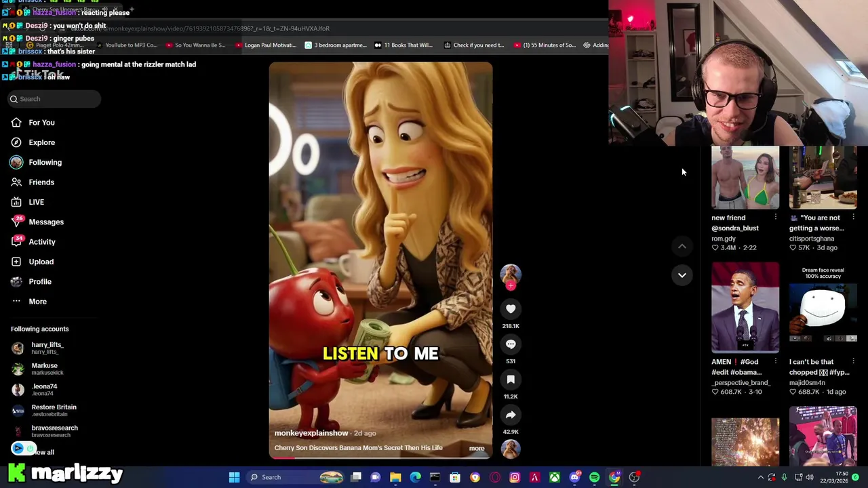
Task: Open Restore Britain followed account
Action: click(x=45, y=411)
